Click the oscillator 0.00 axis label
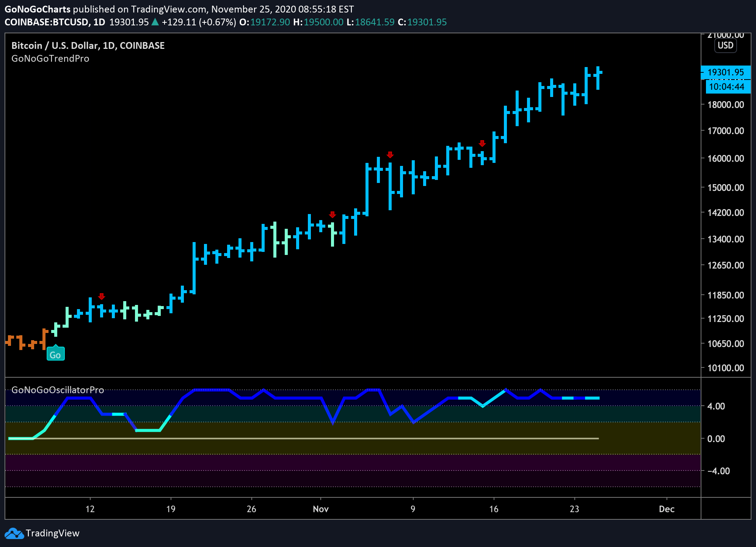Viewport: 756px width, 547px height. coord(716,439)
